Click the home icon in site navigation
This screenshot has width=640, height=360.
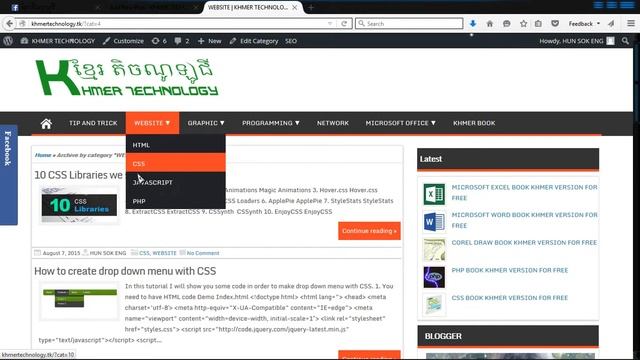(46, 123)
